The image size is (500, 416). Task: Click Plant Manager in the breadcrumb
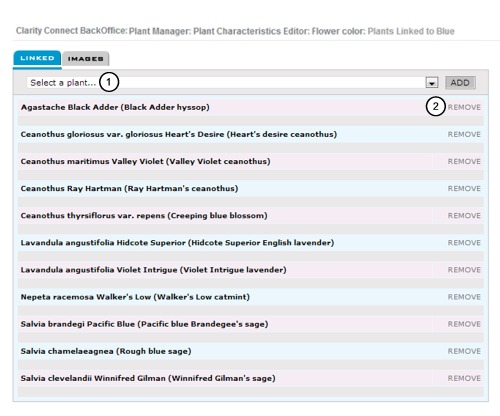coord(160,31)
